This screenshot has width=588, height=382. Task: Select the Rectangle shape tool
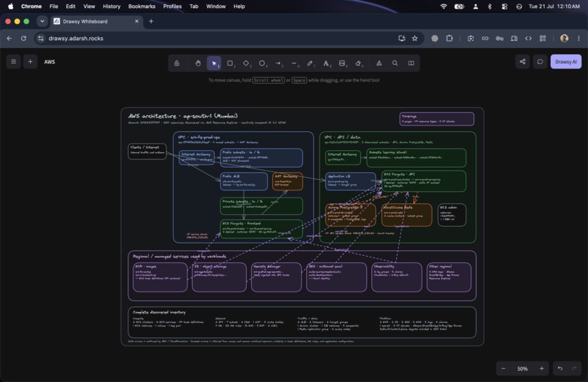pos(231,63)
